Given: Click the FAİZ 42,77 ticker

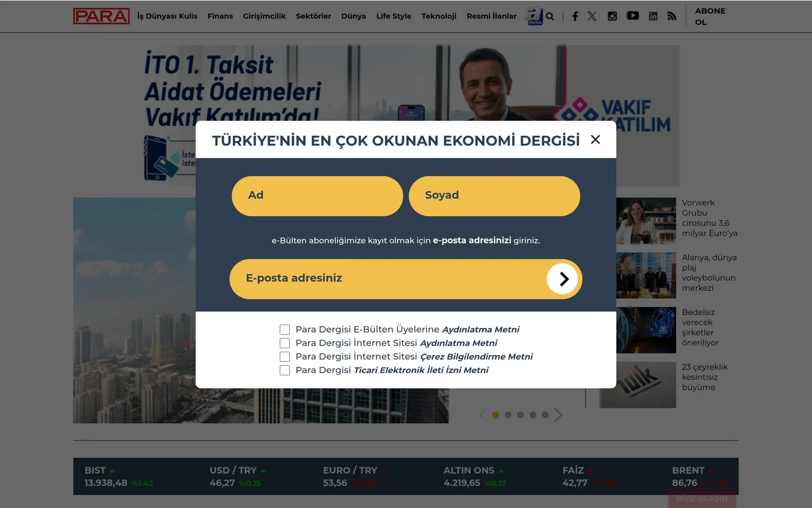Looking at the screenshot, I should point(589,477).
